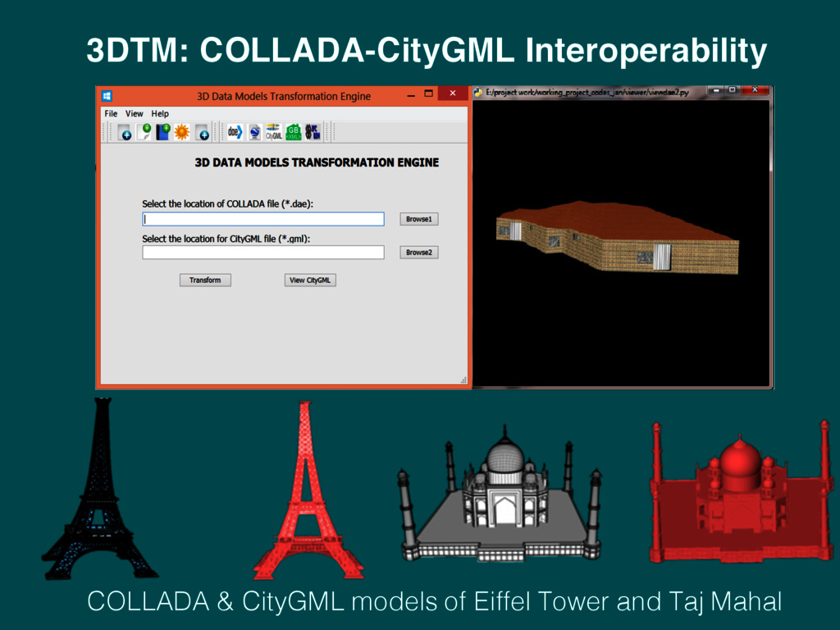The image size is (840, 630).
Task: Click the Browse2 button
Action: (419, 253)
